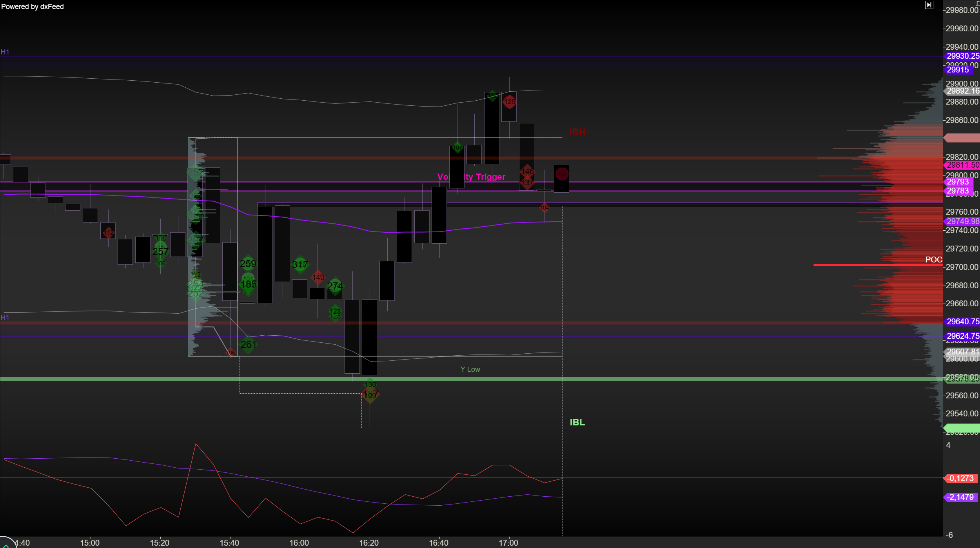Click the -0,1273 indicator value tag
980x548 pixels.
(x=960, y=478)
